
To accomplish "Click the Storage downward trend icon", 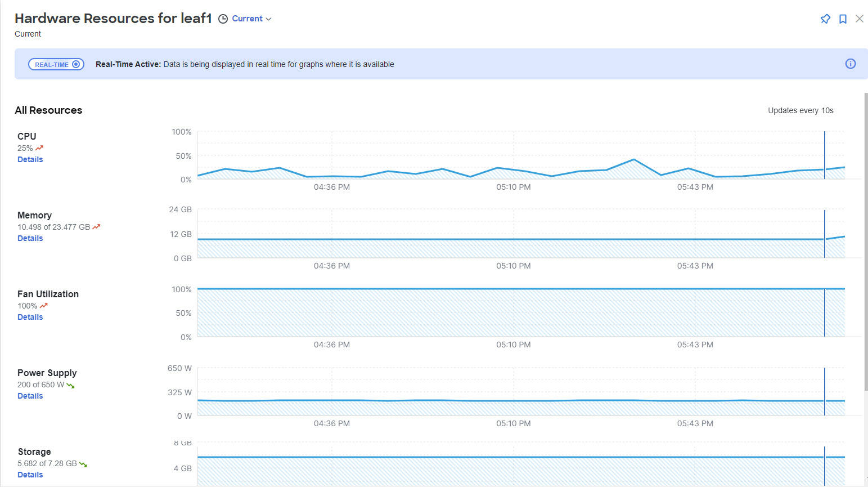I will [83, 464].
